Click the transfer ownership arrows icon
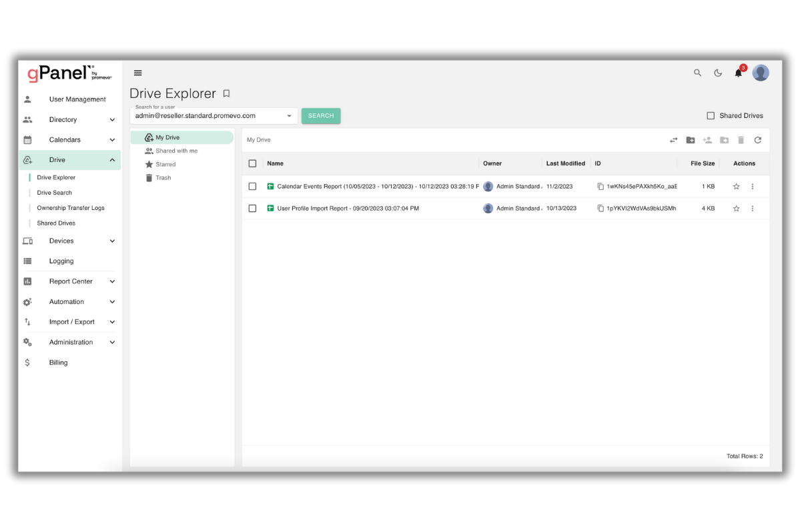 [673, 140]
